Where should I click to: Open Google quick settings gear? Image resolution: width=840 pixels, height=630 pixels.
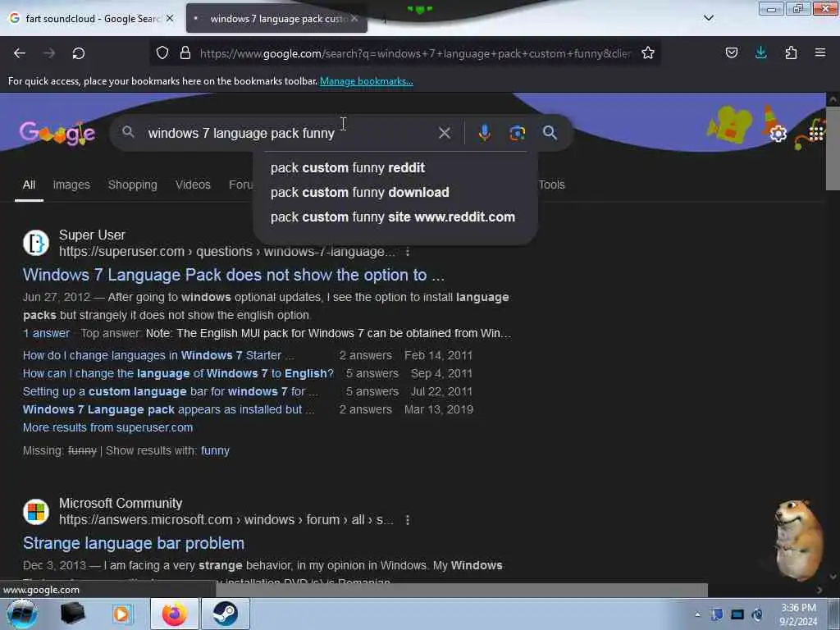[x=778, y=134]
